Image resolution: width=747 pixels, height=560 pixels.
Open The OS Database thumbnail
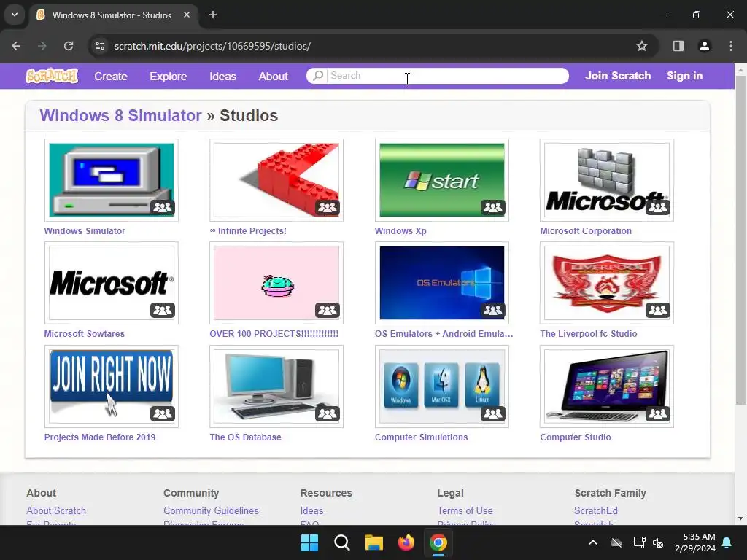[x=276, y=386]
